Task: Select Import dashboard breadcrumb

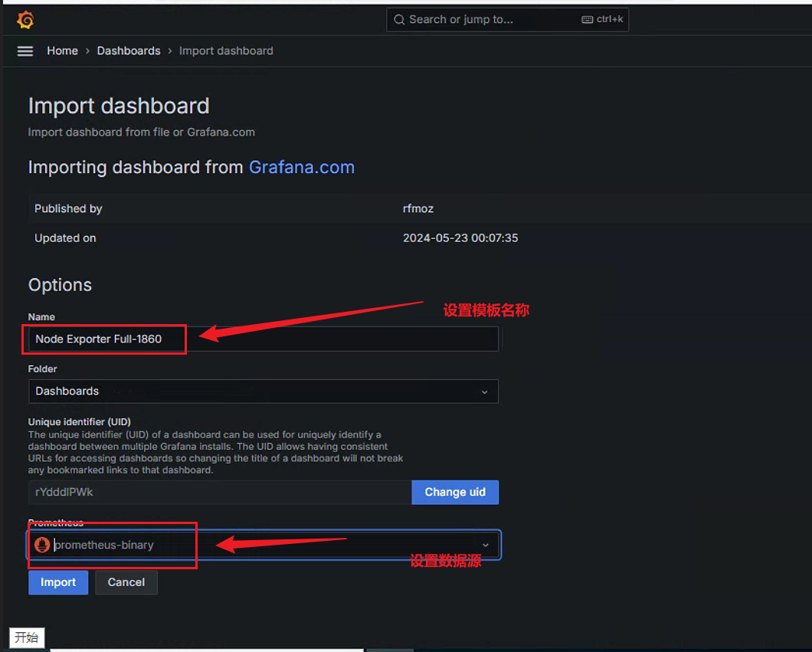Action: 226,51
